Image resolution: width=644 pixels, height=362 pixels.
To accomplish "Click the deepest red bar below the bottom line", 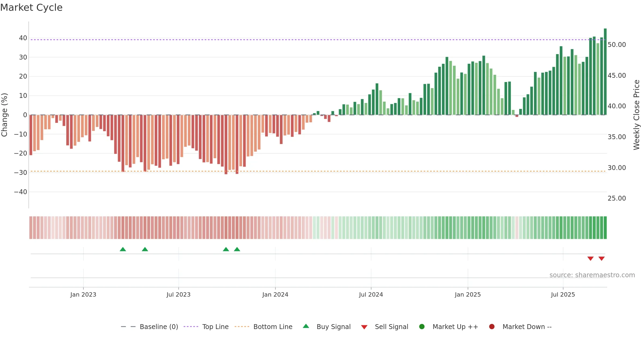I will [x=226, y=145].
